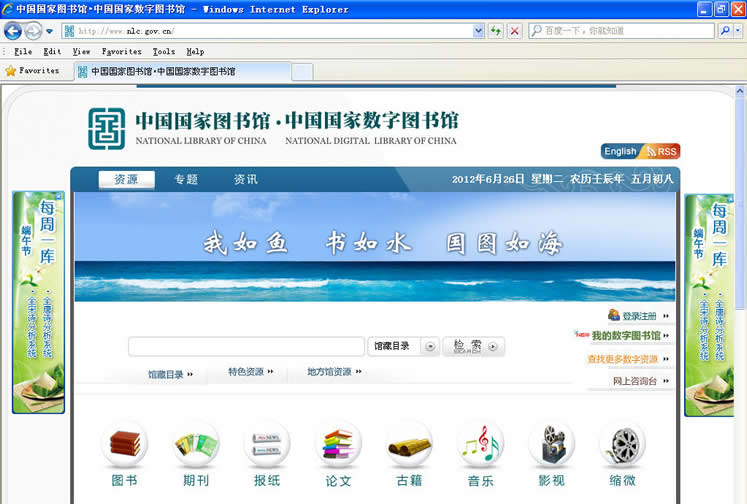Viewport: 747px width, 504px height.
Task: Open the search provider options dropdown
Action: pyautogui.click(x=738, y=31)
